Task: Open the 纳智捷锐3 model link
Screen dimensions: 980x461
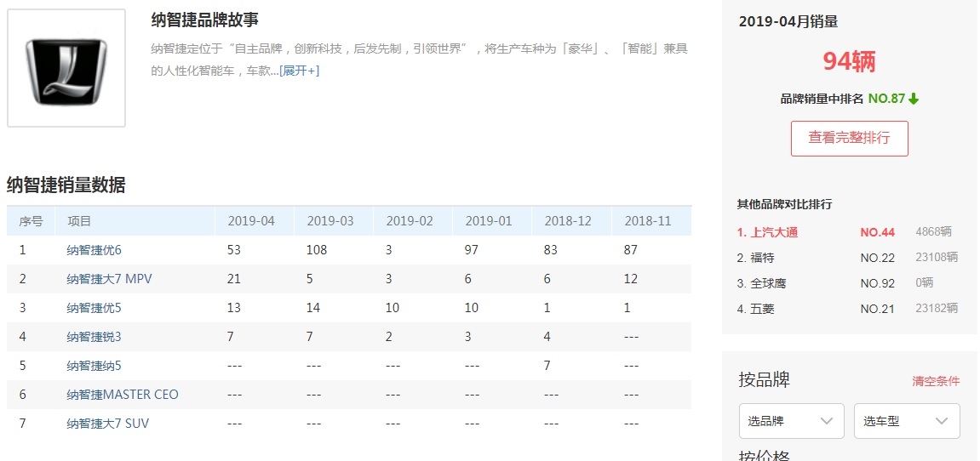Action: click(94, 337)
